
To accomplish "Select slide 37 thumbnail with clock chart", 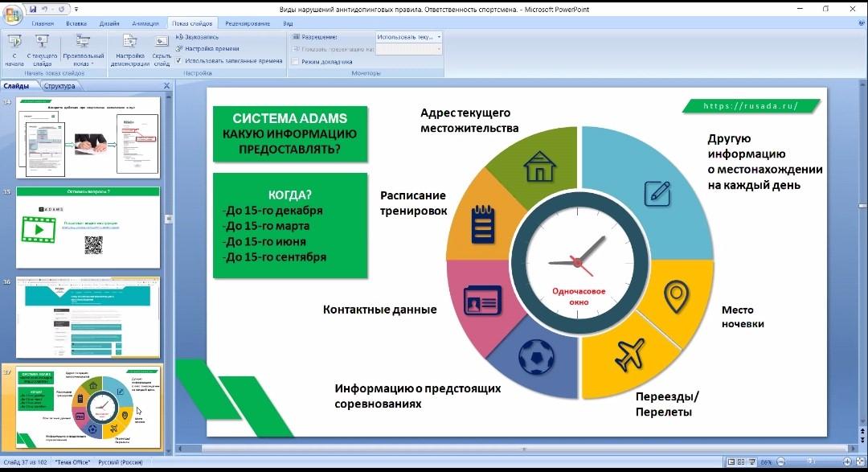I will (x=88, y=407).
